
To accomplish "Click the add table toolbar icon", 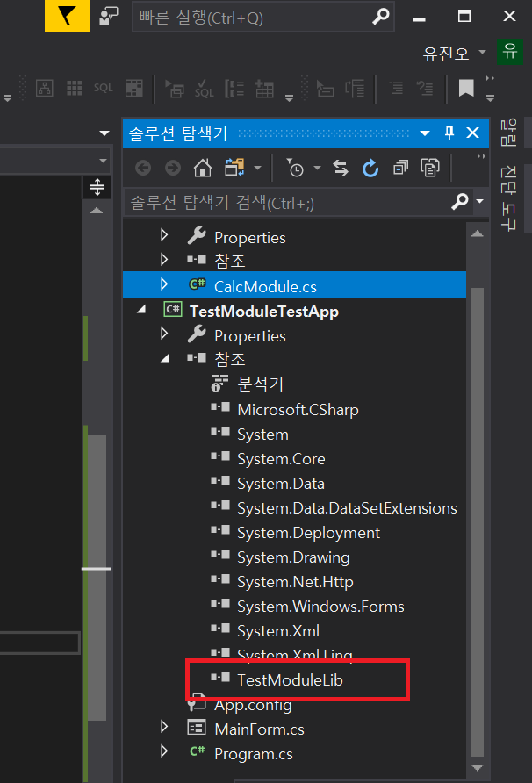I will [264, 89].
